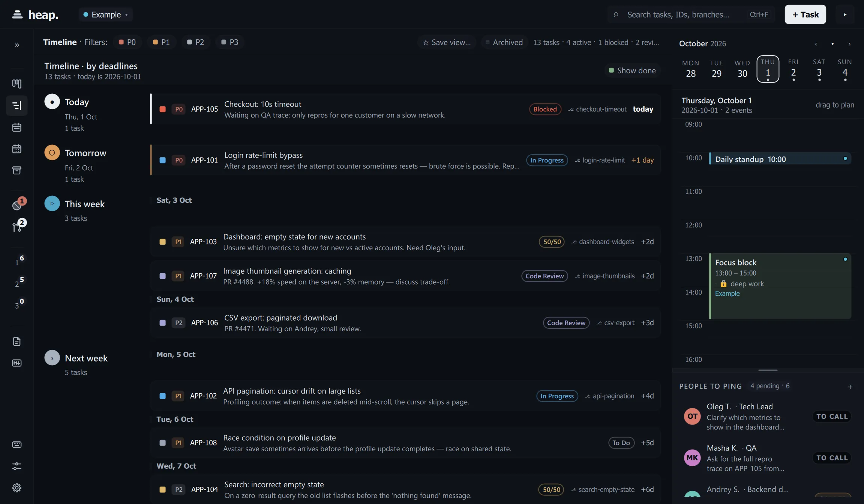Go to the next week in calendar
This screenshot has width=864, height=504.
pyautogui.click(x=849, y=44)
